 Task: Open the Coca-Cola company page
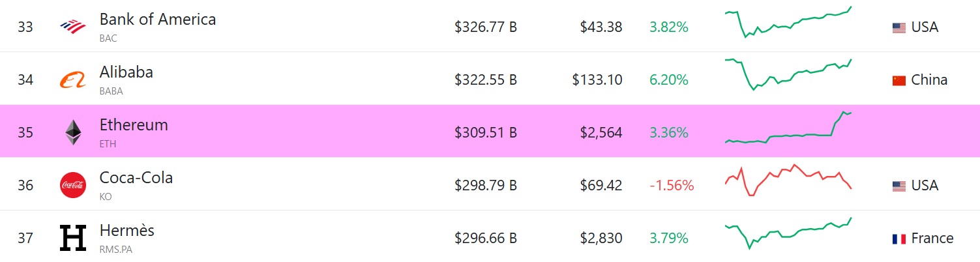136,177
